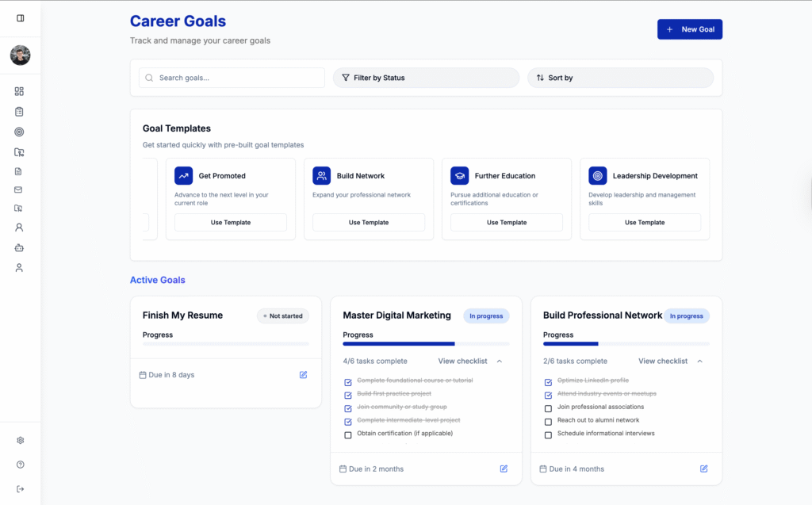The image size is (812, 505).
Task: Check Obtain certification task checkbox
Action: click(x=348, y=434)
